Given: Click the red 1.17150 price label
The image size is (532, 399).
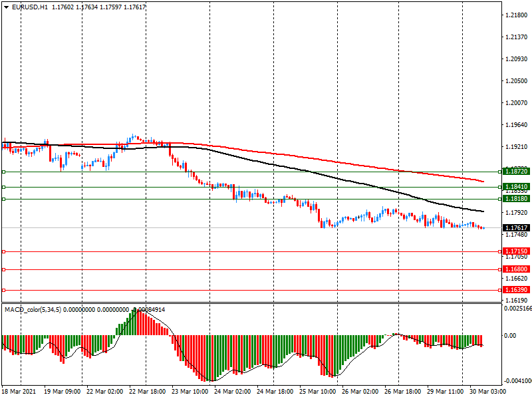Looking at the screenshot, I should click(x=516, y=251).
